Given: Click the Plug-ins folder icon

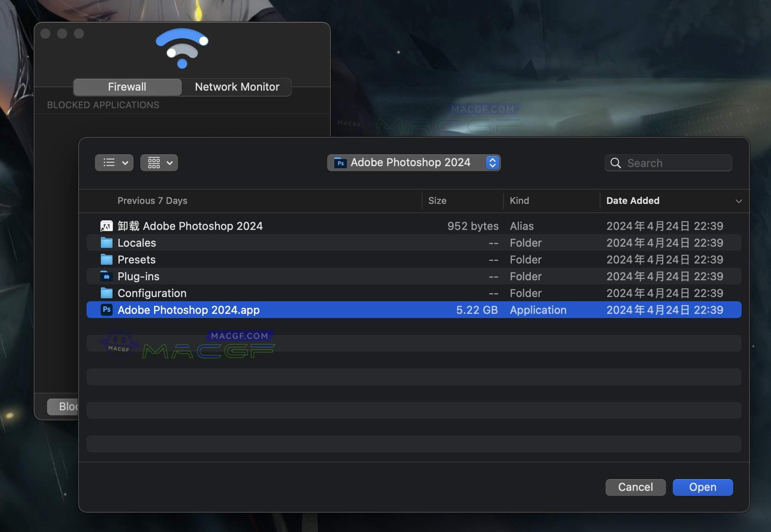Looking at the screenshot, I should point(107,276).
